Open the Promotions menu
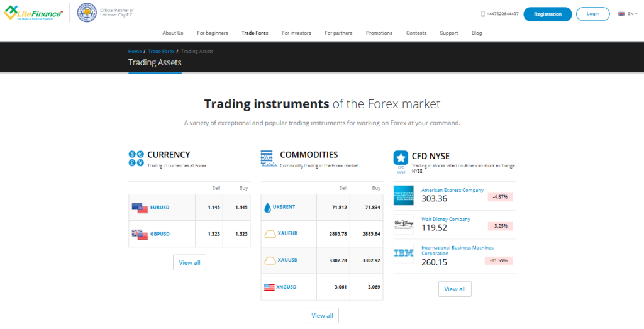This screenshot has width=644, height=329. 379,33
